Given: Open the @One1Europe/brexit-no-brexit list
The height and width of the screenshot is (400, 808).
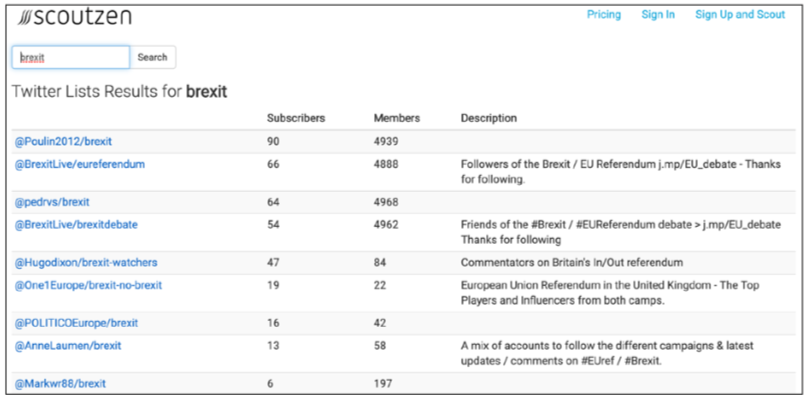Looking at the screenshot, I should [x=88, y=286].
